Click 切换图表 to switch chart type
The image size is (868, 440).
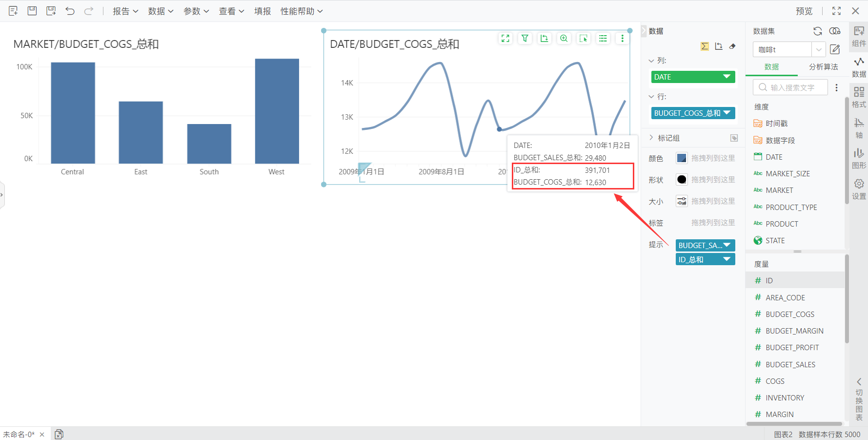coord(859,399)
